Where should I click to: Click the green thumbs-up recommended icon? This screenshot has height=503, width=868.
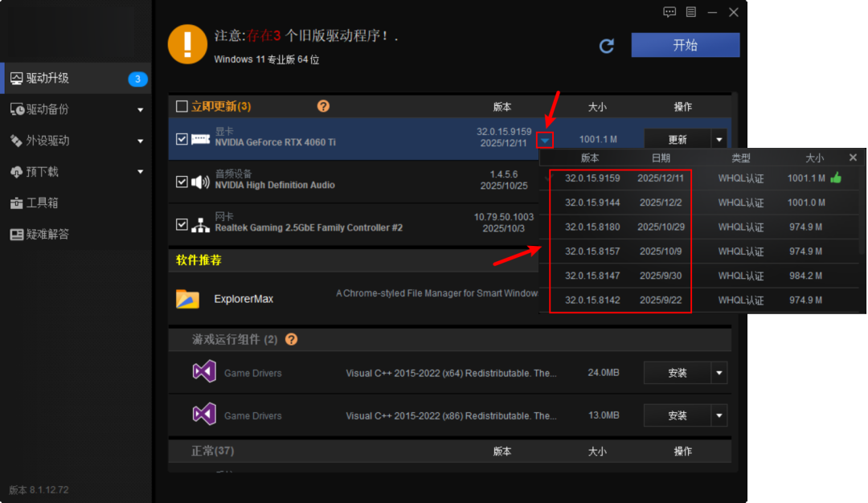click(x=836, y=178)
